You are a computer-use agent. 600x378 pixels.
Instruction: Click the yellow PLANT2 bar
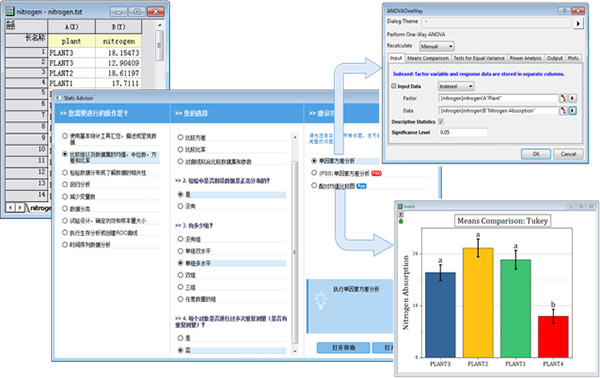[x=478, y=302]
